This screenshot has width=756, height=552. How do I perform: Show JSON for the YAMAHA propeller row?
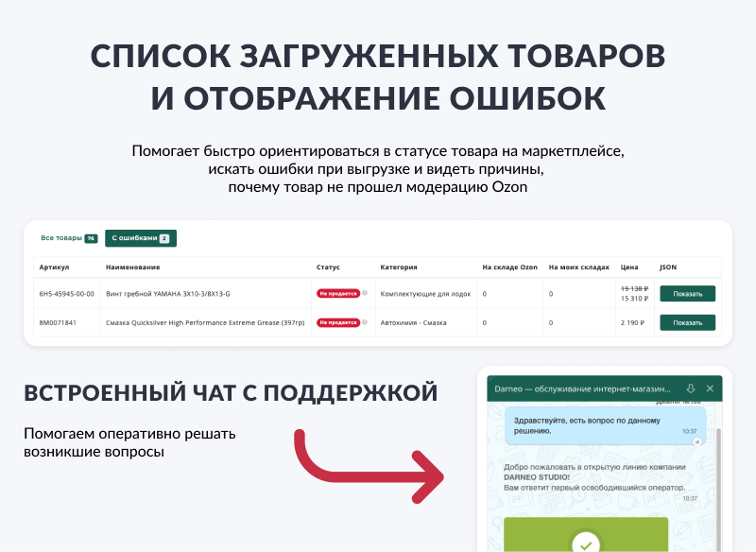coord(687,294)
